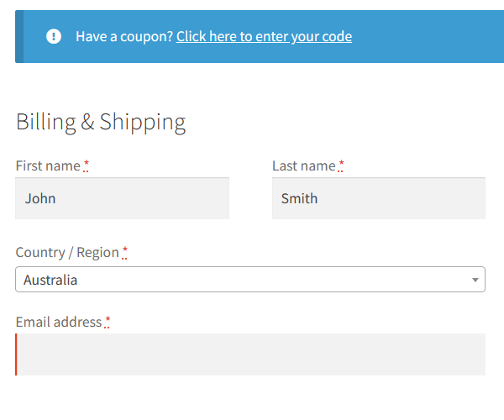The image size is (504, 420).
Task: Click the Last name label
Action: pos(304,165)
